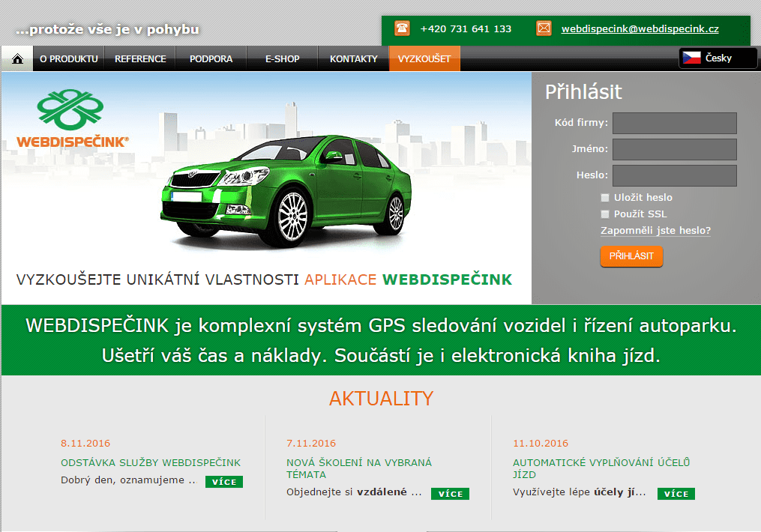Viewport: 761px width, 532px height.
Task: Open AUTOMATICKÉ VYPLŇOVÁNÍ ÚČELŮ JÍZD headline
Action: (601, 468)
